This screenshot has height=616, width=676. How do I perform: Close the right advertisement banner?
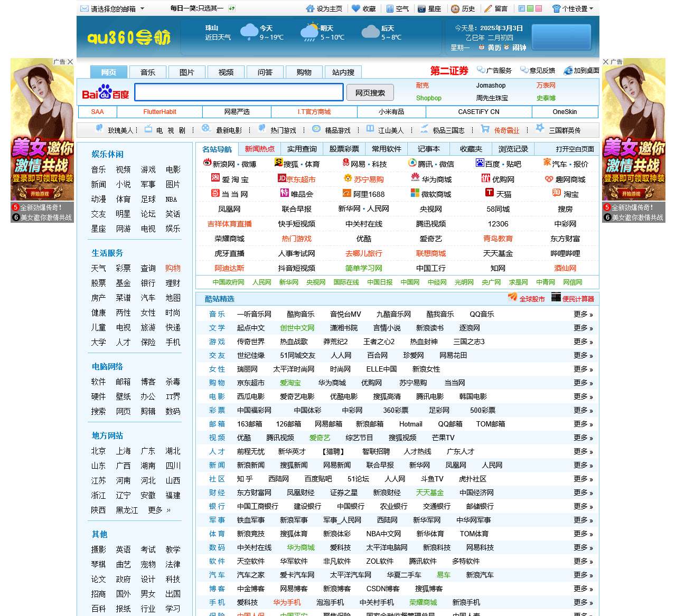(x=606, y=62)
